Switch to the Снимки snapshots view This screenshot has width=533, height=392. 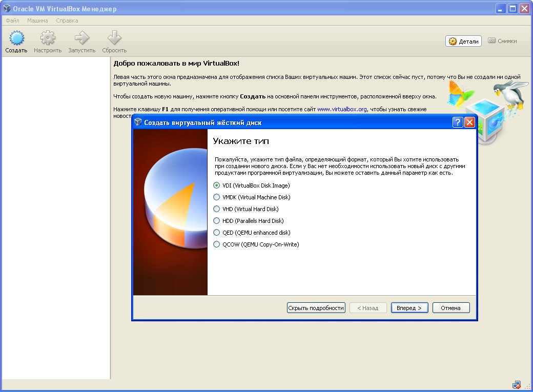point(502,41)
